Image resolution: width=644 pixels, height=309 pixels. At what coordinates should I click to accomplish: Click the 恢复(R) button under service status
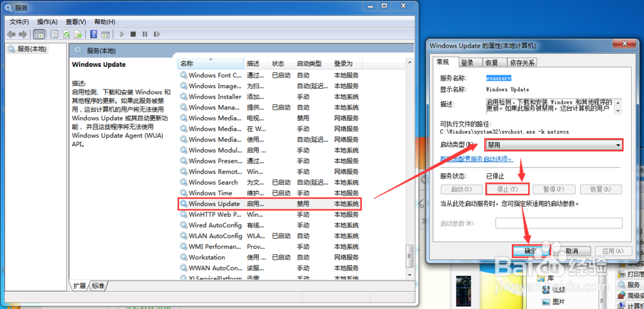coord(601,189)
